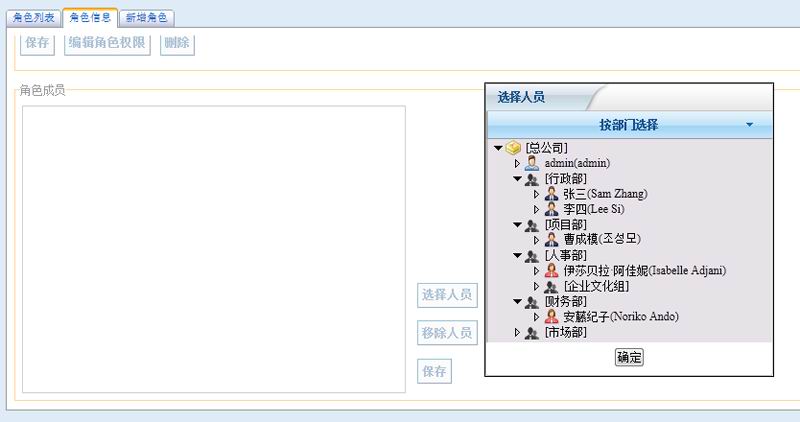Viewport: 800px width, 422px height.
Task: Select the [人事部] tree label
Action: click(565, 255)
